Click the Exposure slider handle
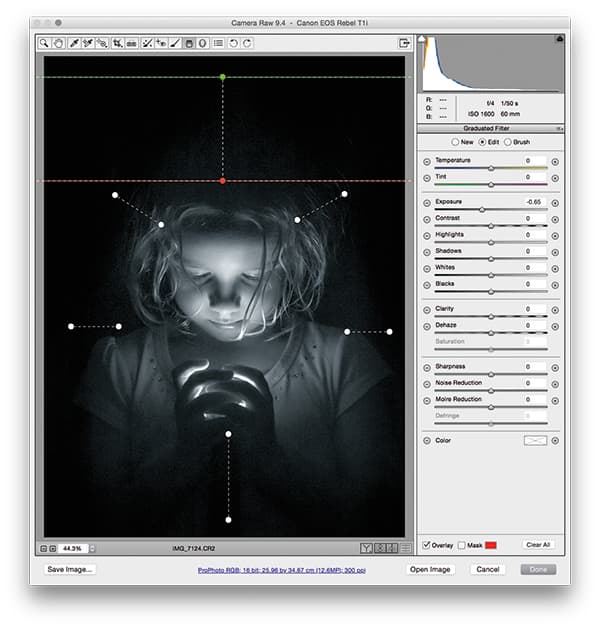Viewport: 600px width, 628px height. (x=482, y=210)
